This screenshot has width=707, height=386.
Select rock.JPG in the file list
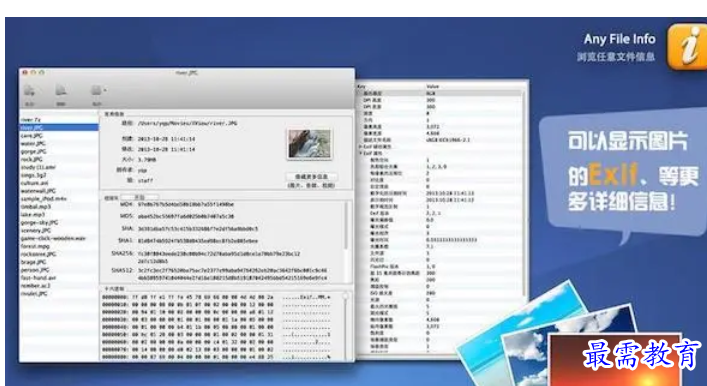(32, 159)
